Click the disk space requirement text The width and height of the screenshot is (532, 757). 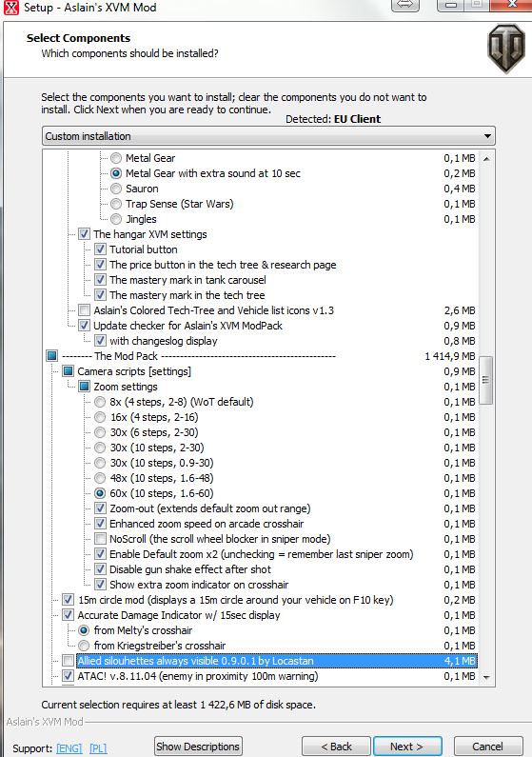pos(179,705)
